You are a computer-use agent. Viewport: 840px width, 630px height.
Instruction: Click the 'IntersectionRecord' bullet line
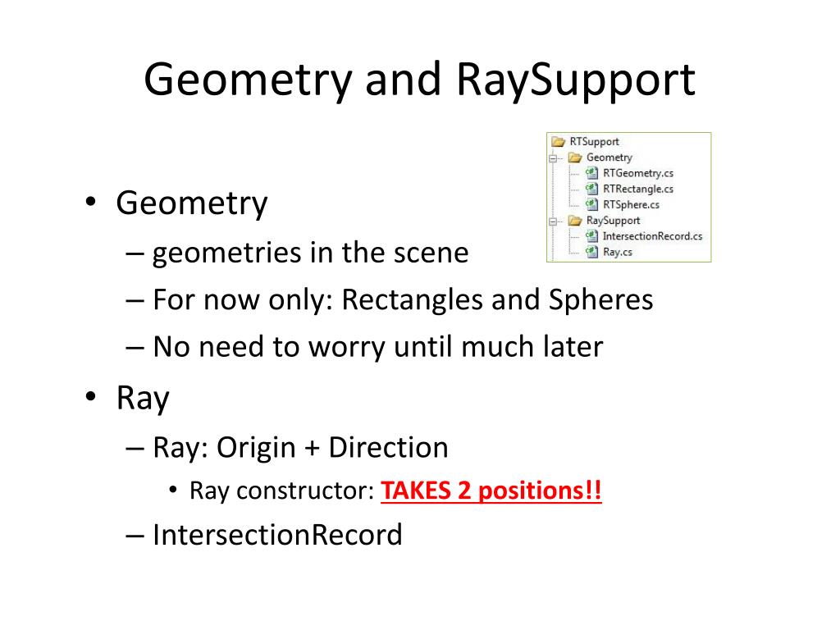coord(277,535)
